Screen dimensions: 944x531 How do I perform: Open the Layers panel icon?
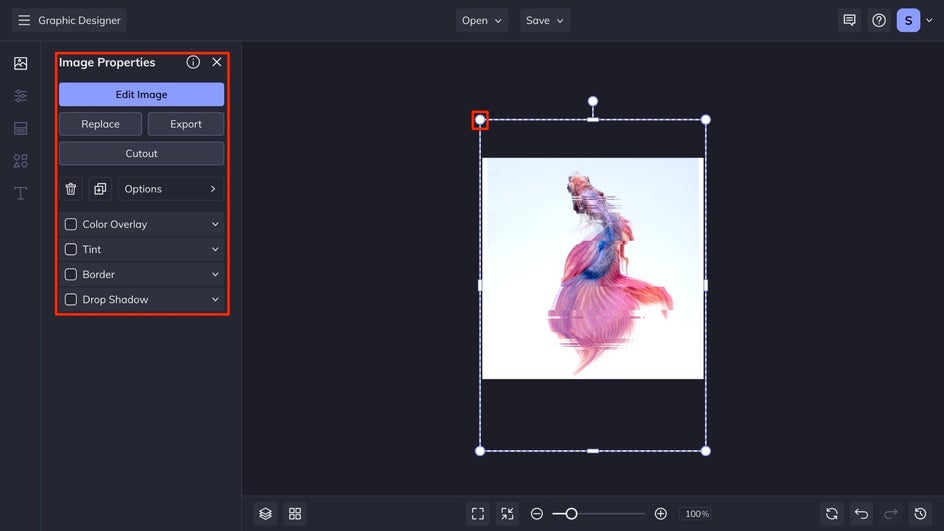[265, 513]
